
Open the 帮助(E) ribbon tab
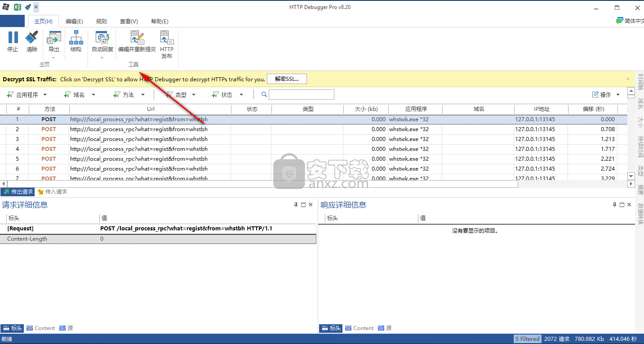pos(160,22)
